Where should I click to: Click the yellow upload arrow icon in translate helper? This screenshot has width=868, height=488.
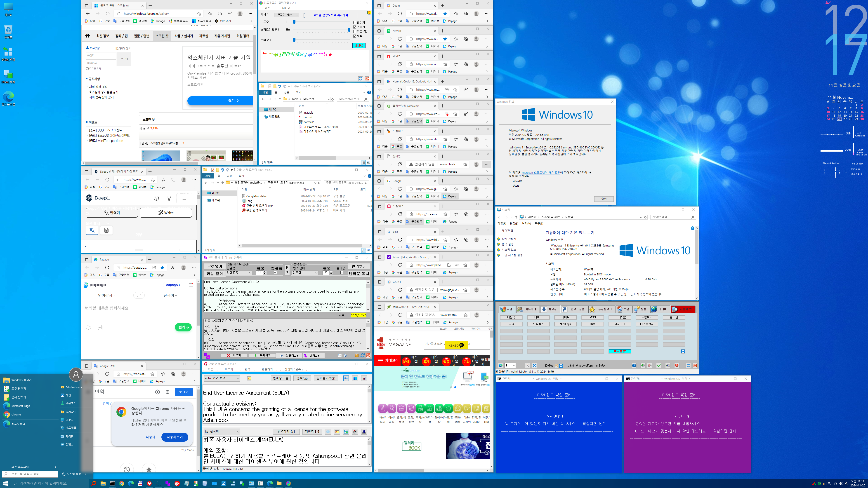[x=364, y=432]
